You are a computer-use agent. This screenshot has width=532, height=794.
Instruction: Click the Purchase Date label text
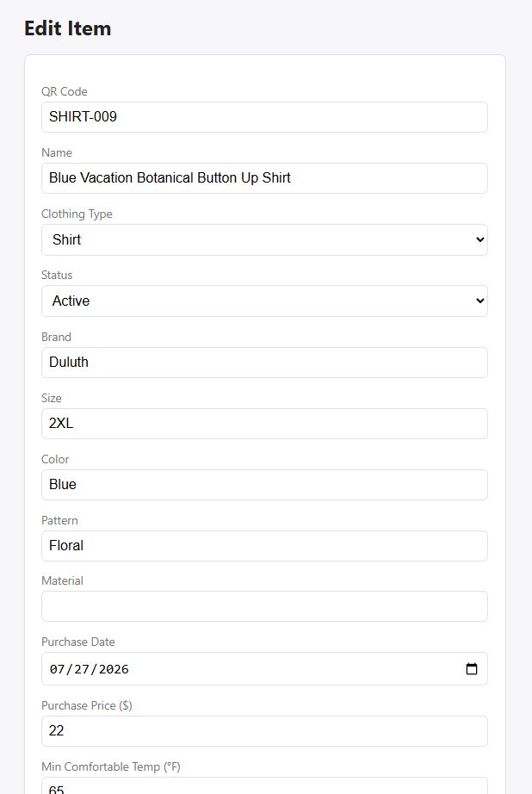(78, 642)
